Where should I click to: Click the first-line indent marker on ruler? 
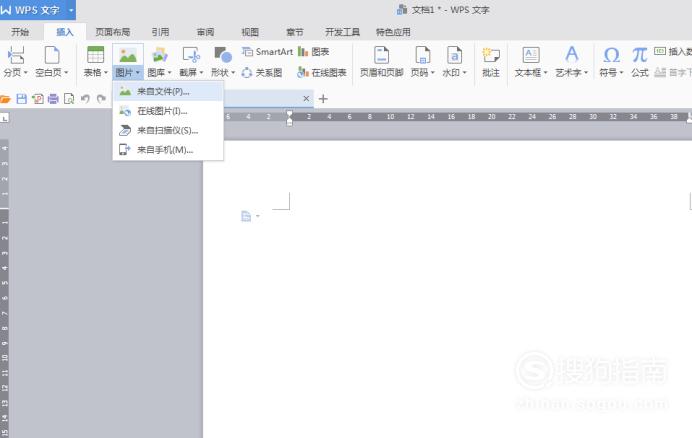point(290,114)
